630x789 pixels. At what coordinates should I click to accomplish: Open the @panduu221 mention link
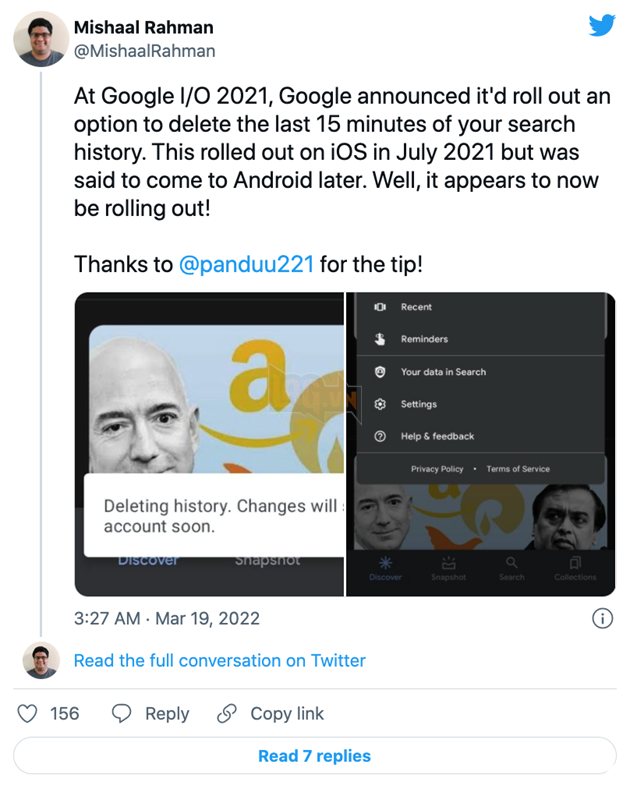pyautogui.click(x=246, y=265)
